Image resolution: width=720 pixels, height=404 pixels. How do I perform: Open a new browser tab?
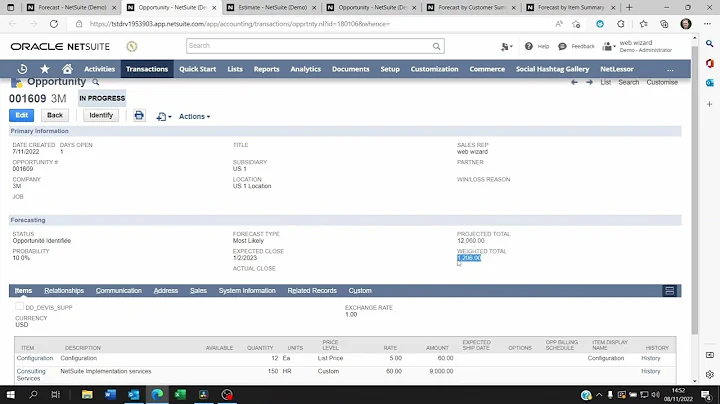coord(629,7)
